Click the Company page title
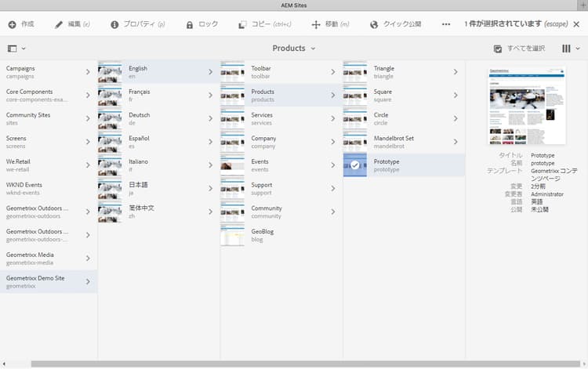Image resolution: width=588 pixels, height=369 pixels. tap(263, 138)
